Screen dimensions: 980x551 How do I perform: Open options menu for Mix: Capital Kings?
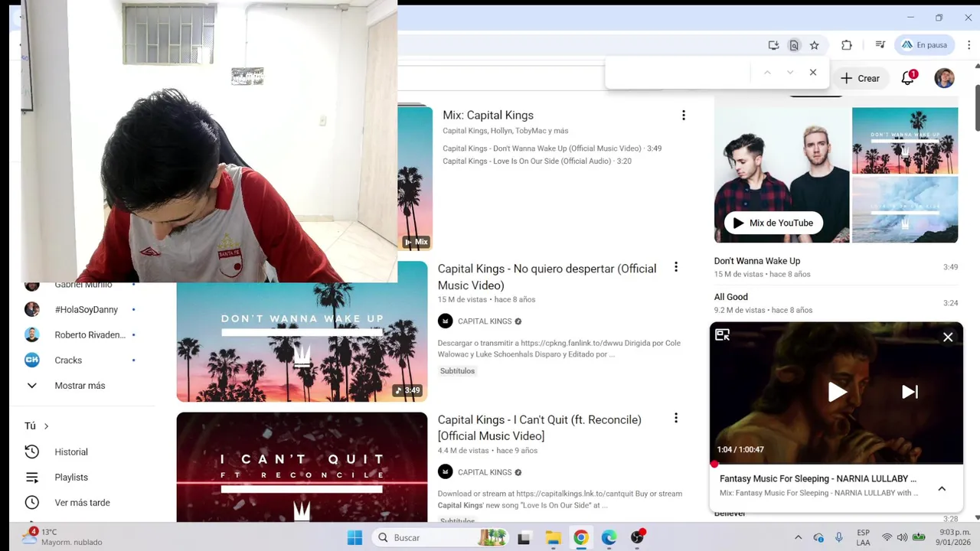point(684,116)
